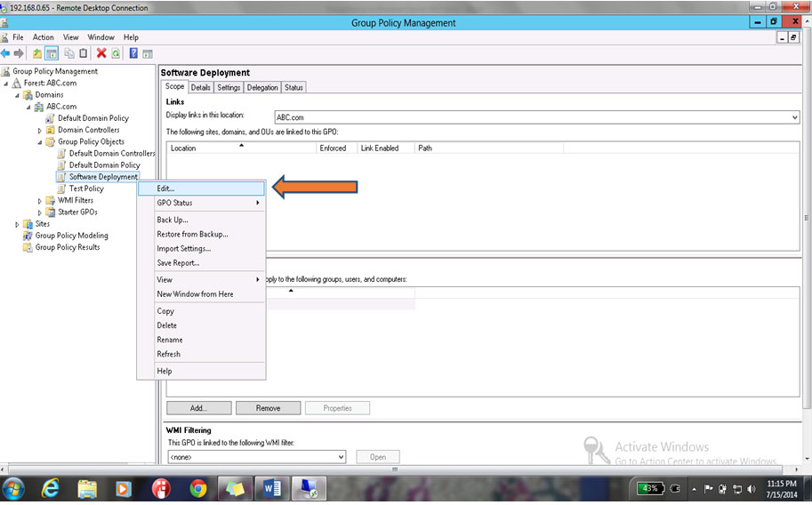Collapse the ABC.com domain node
Viewport: 812px width, 505px height.
coord(28,108)
